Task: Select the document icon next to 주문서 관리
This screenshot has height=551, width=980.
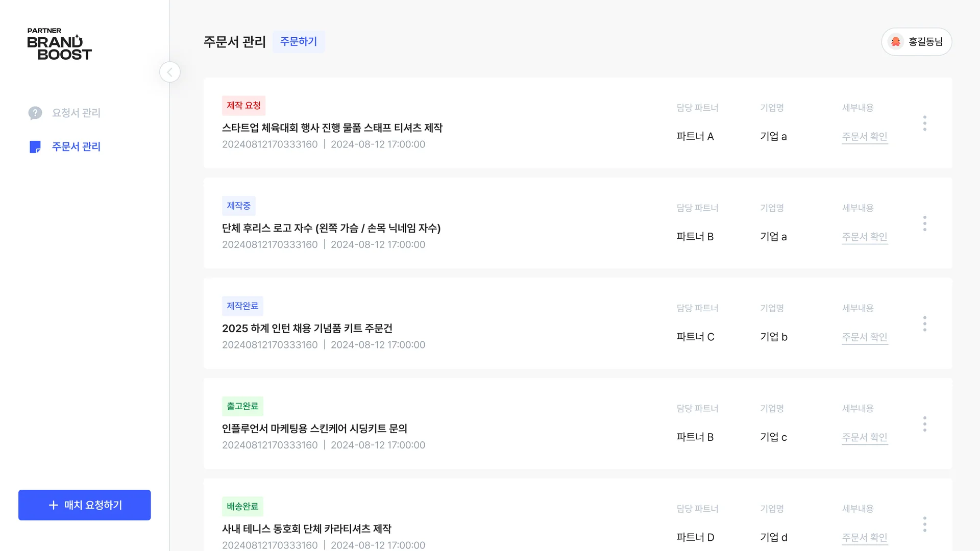Action: point(34,147)
